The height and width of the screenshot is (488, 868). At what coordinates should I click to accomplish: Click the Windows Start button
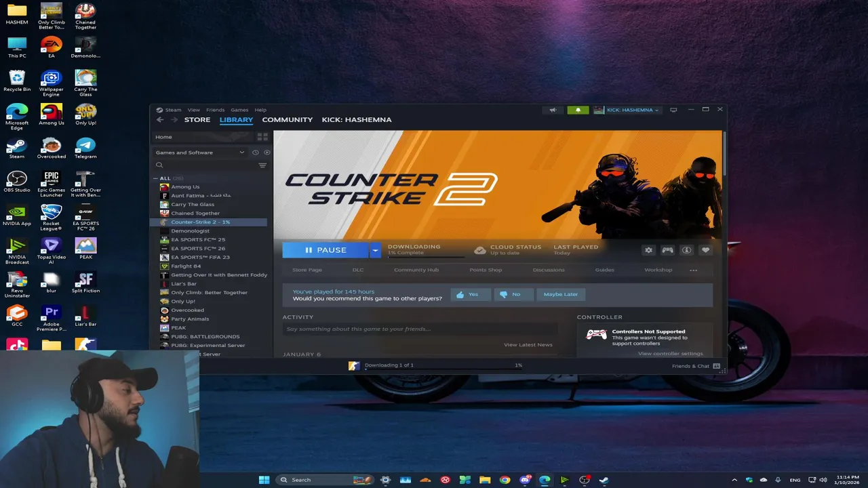[264, 480]
